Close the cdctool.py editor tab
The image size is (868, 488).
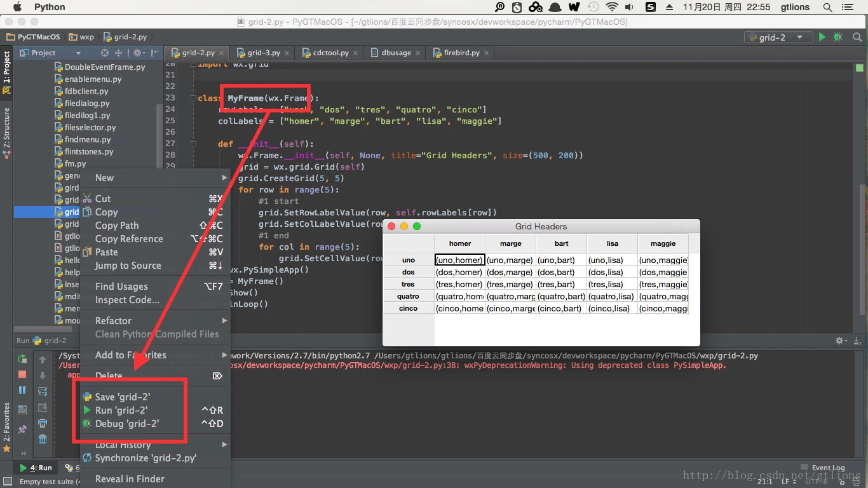pyautogui.click(x=355, y=53)
